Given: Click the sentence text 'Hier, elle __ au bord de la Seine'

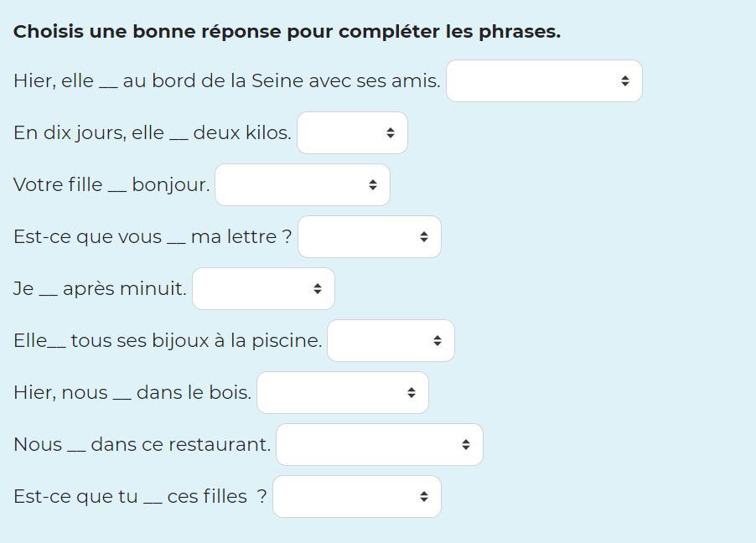Looking at the screenshot, I should point(226,81).
